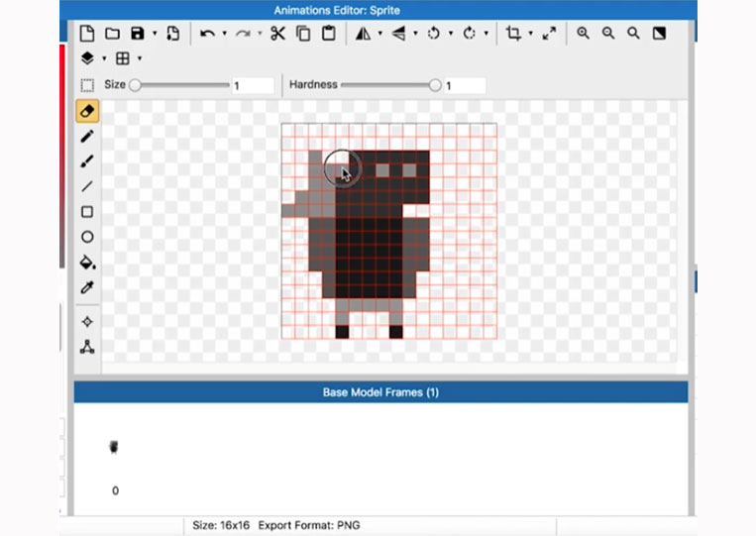The image size is (756, 536).
Task: Open the crop options dropdown arrow
Action: click(530, 34)
